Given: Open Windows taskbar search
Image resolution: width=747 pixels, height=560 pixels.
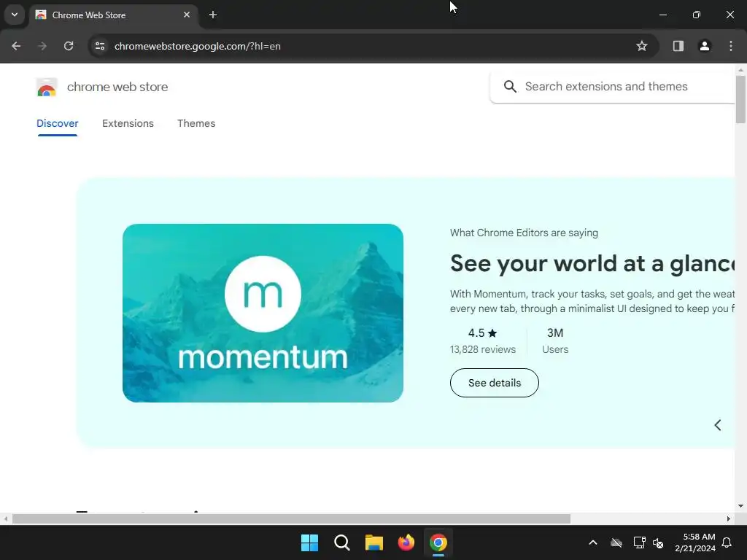Looking at the screenshot, I should click(342, 542).
